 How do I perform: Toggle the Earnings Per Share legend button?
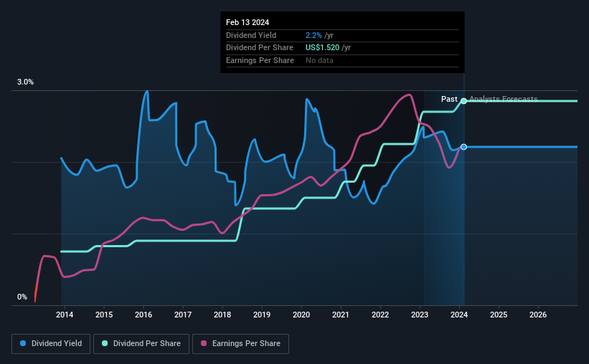click(240, 344)
